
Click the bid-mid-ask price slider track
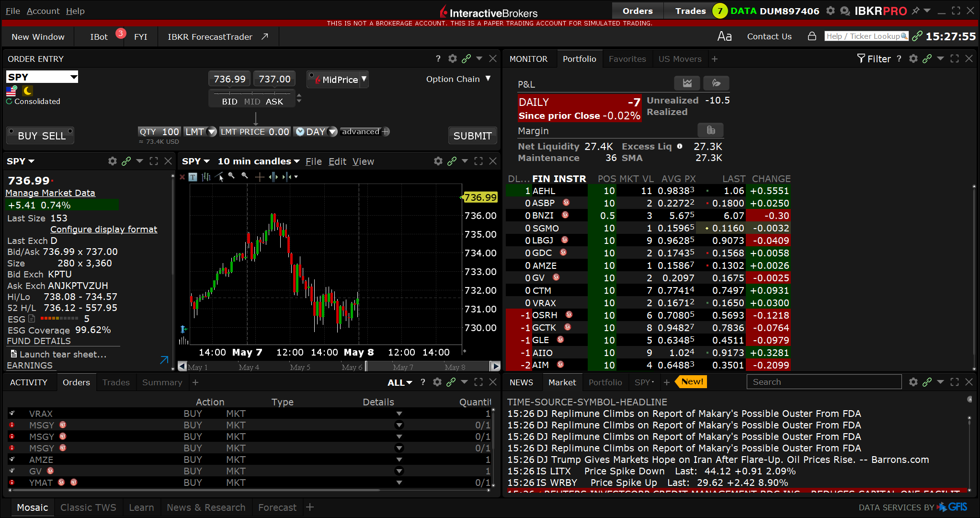(x=252, y=93)
